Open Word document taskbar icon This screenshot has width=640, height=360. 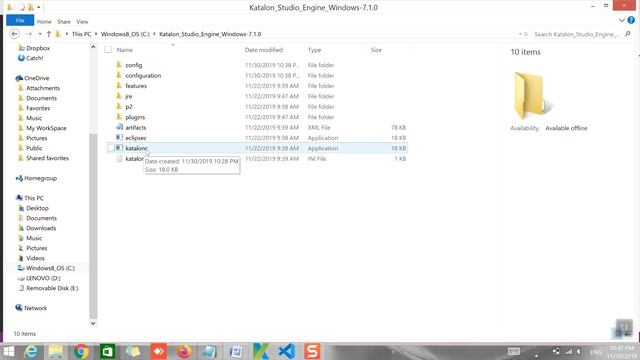[x=236, y=351]
